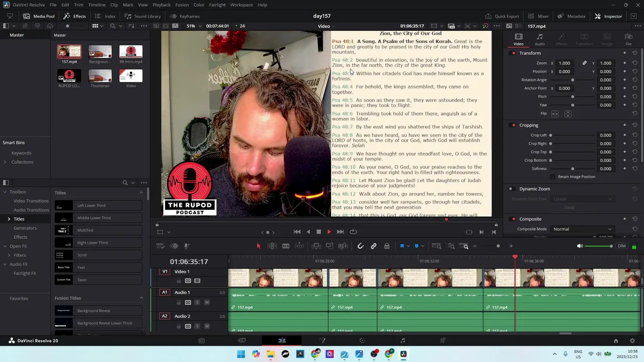Expand the Audio FX tree
The width and height of the screenshot is (644, 362).
pos(5,264)
